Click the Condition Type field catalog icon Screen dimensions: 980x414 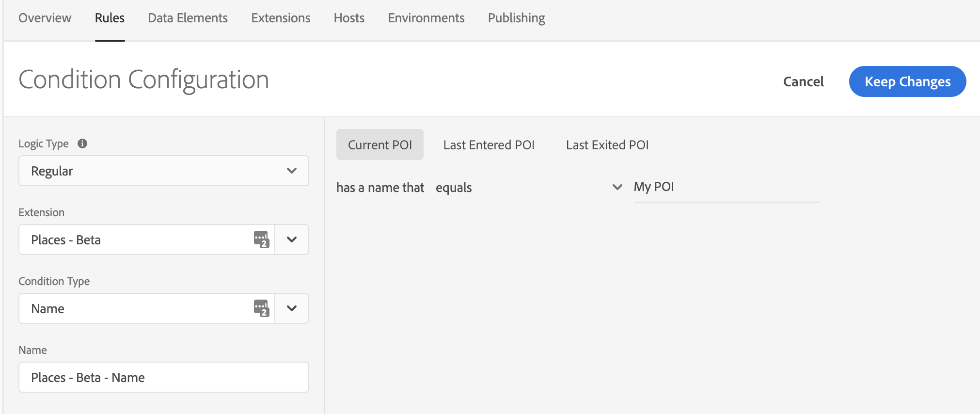(x=261, y=308)
